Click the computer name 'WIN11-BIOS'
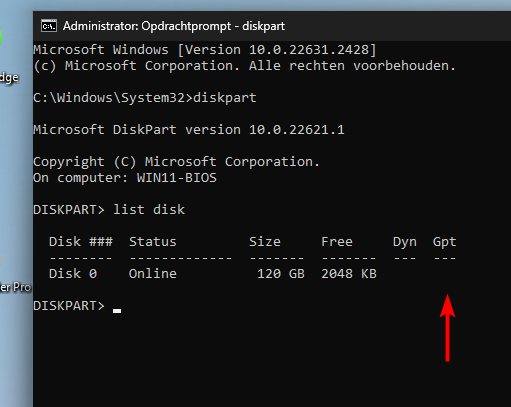511x407 pixels. coord(177,178)
